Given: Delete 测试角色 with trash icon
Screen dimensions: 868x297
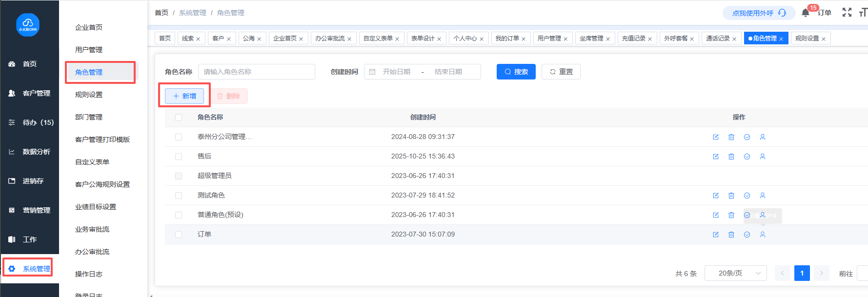Looking at the screenshot, I should pyautogui.click(x=731, y=196).
